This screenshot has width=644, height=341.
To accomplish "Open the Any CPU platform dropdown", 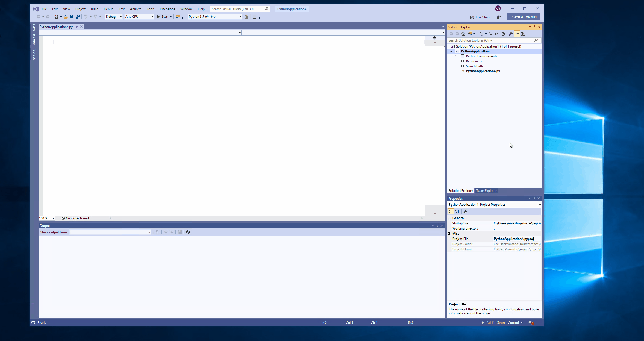I will coord(152,17).
